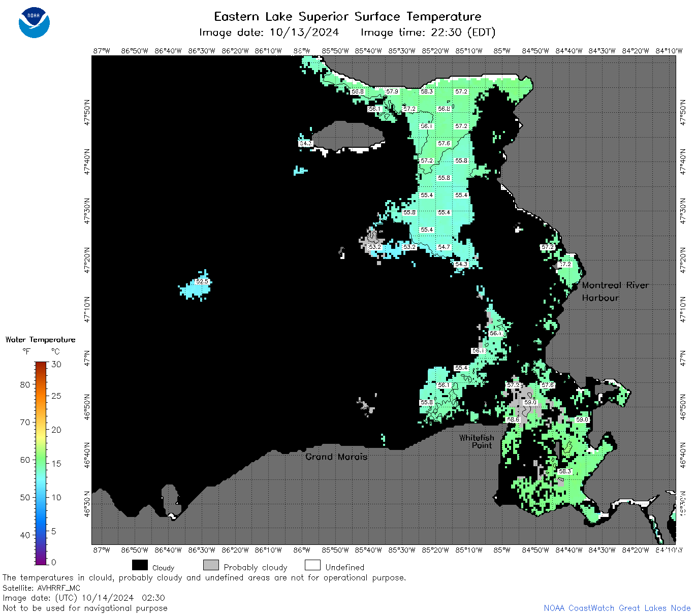The height and width of the screenshot is (616, 696).
Task: Select the Grand Marais map label
Action: point(336,457)
